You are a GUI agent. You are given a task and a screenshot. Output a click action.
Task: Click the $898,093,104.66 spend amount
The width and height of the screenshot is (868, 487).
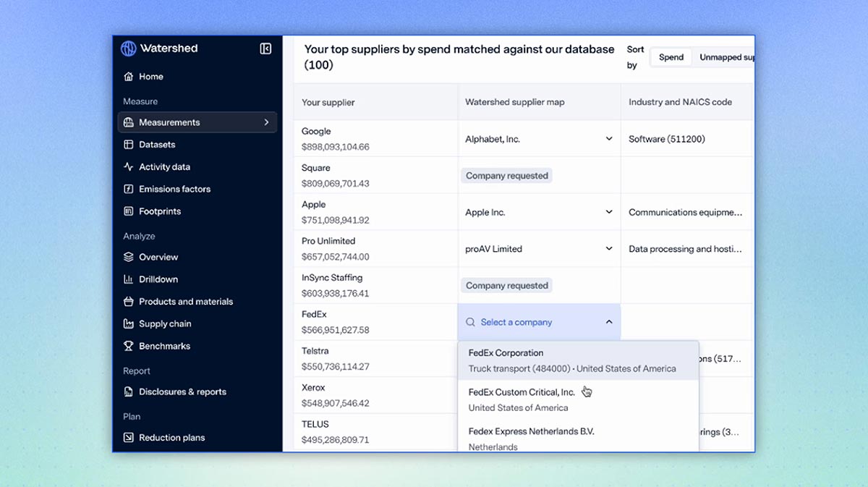coord(336,147)
